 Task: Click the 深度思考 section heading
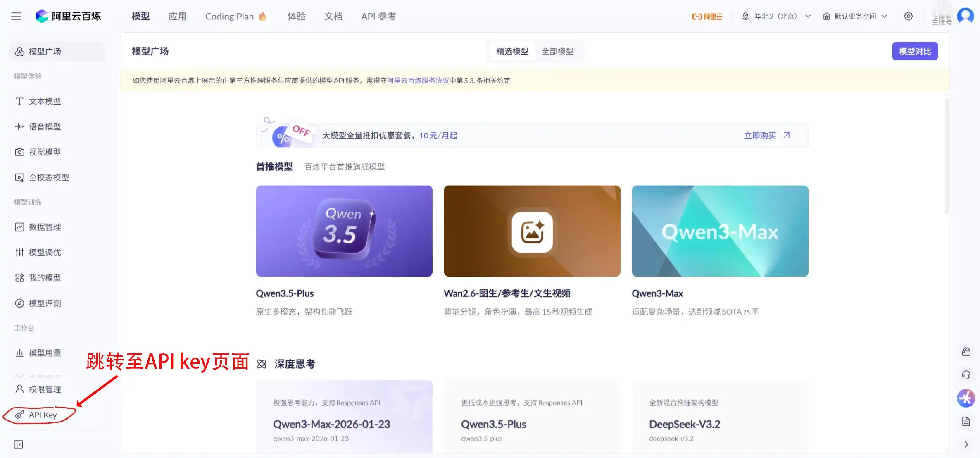295,364
